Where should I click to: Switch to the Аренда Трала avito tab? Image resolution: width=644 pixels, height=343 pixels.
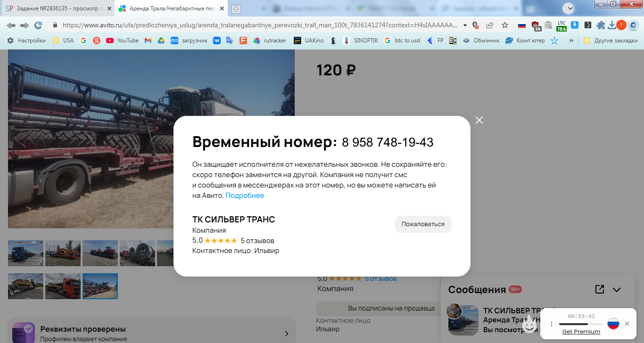tap(171, 8)
